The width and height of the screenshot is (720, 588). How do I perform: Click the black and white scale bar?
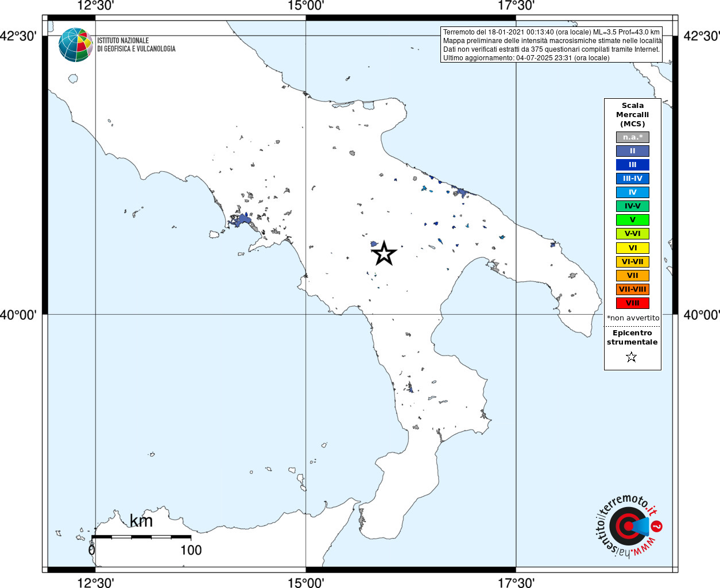tap(141, 537)
